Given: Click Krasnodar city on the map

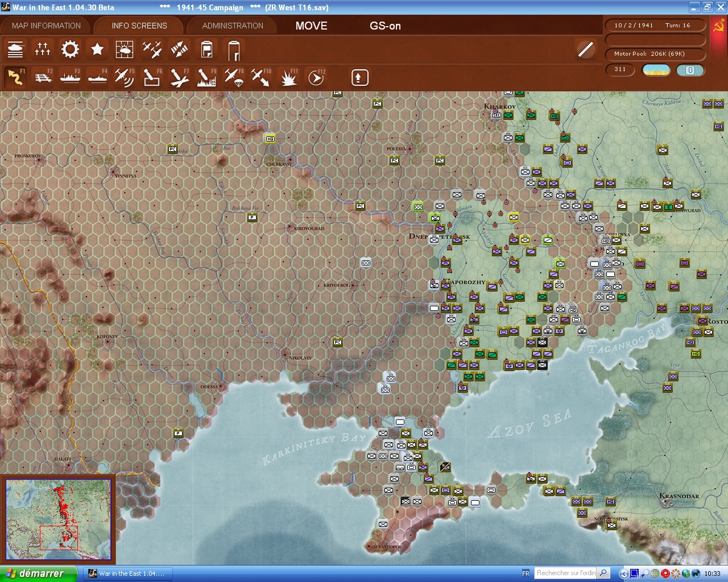Looking at the screenshot, I should coord(679,496).
